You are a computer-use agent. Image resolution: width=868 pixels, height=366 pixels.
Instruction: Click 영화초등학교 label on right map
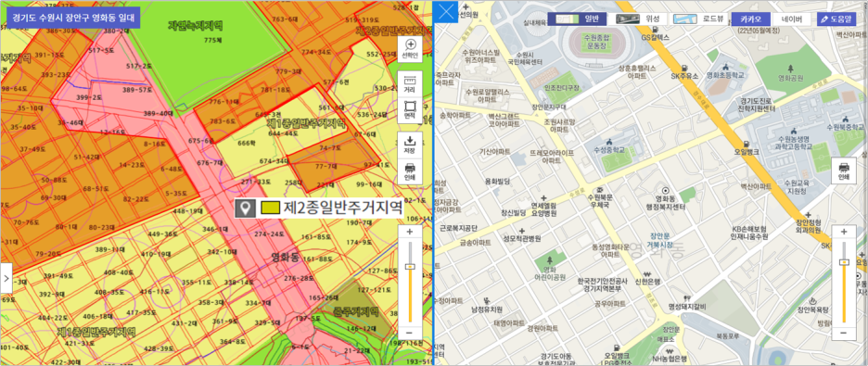(x=725, y=74)
